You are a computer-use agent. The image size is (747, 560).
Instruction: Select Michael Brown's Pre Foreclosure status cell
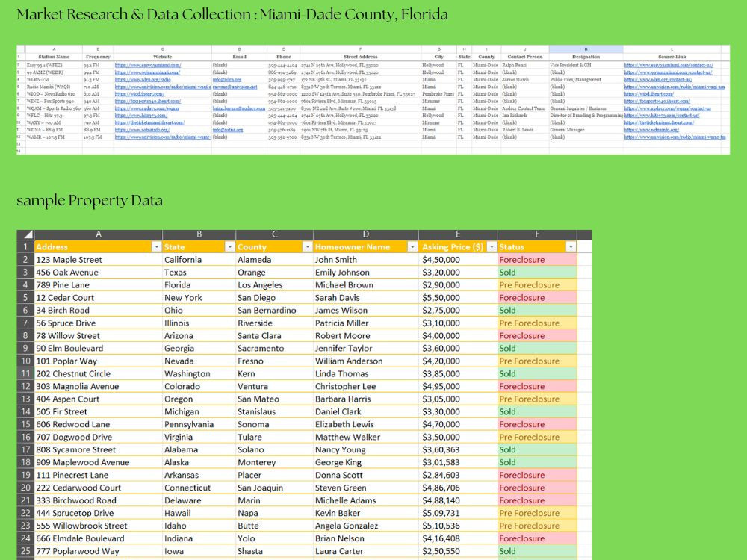(x=537, y=284)
